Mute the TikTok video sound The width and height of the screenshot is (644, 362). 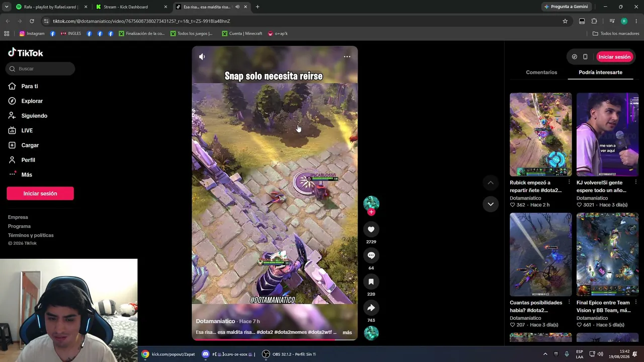[x=202, y=57]
